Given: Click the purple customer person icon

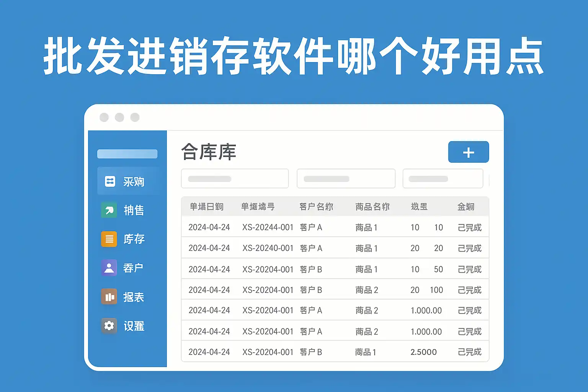Looking at the screenshot, I should point(109,268).
